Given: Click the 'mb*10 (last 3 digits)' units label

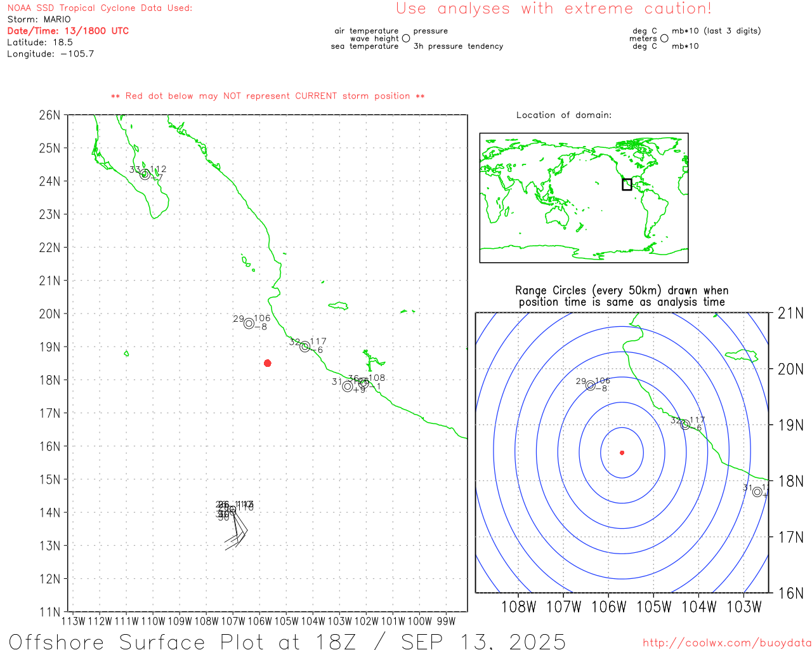Looking at the screenshot, I should point(716,31).
